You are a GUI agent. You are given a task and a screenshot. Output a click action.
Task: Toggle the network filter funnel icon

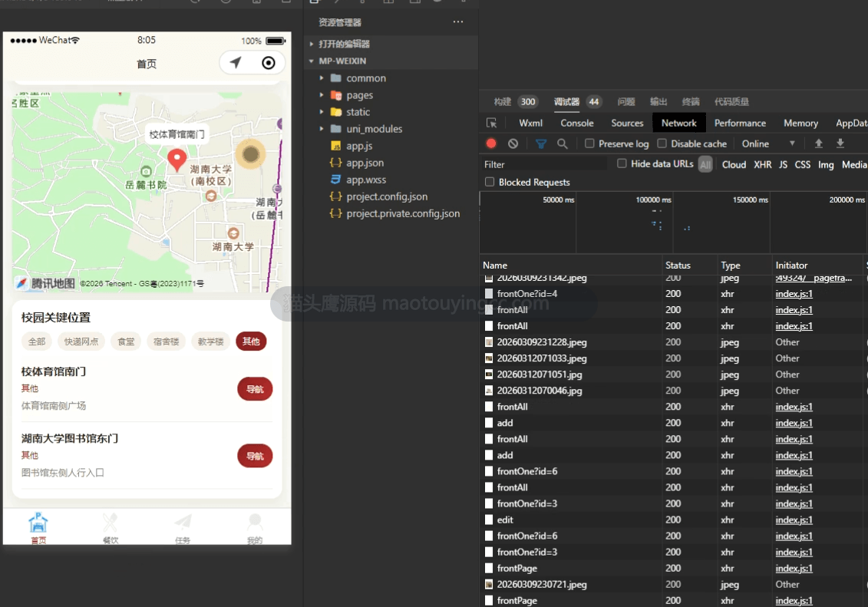pyautogui.click(x=541, y=144)
